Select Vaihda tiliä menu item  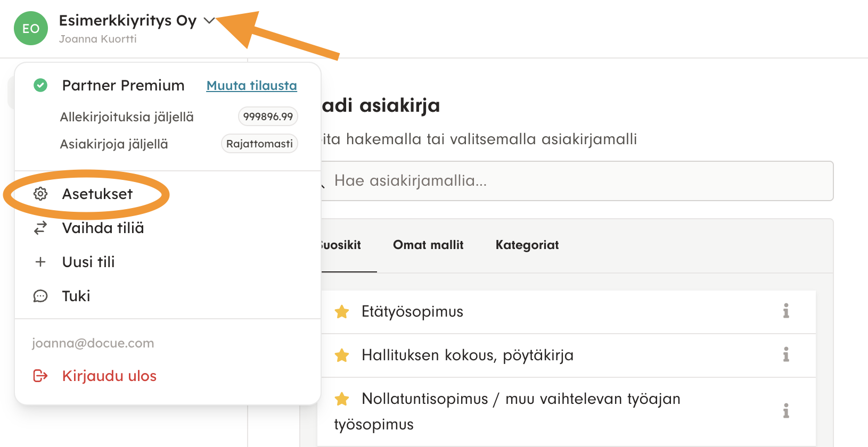103,228
